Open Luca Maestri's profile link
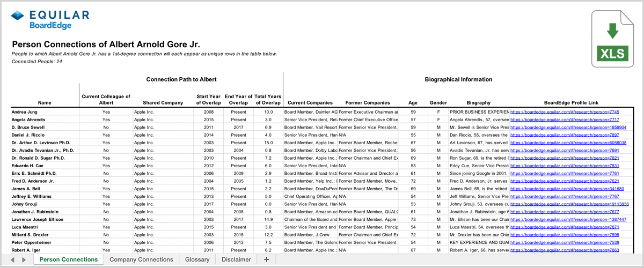 pos(565,227)
